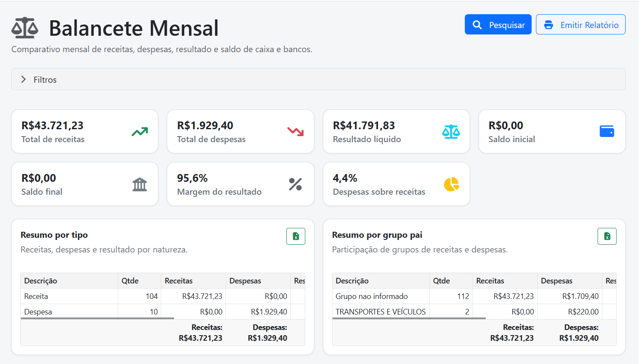Screen dimensions: 639x364
Task: Click horizontal scrollbar in Resumo por tipo table
Action: [x=97, y=318]
